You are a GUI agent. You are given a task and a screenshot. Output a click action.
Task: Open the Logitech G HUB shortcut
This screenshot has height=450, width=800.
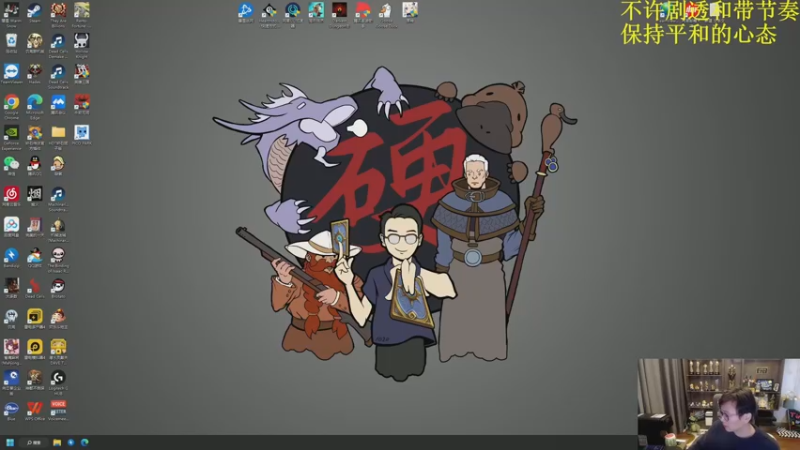pyautogui.click(x=58, y=378)
